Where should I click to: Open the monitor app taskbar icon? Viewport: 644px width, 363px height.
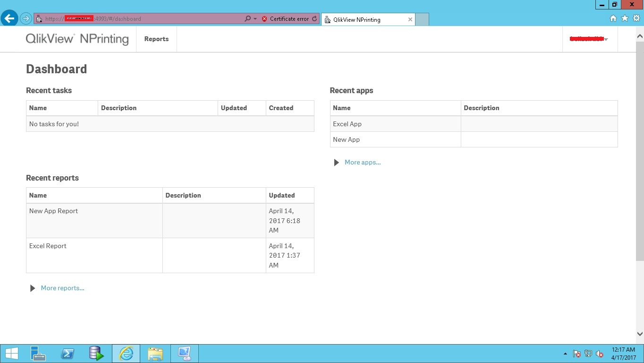184,354
